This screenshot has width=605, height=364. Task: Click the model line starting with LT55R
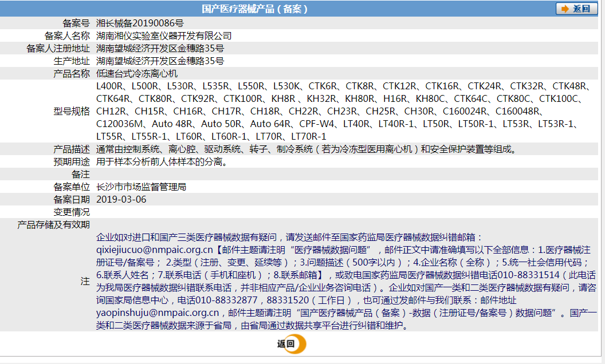(211, 136)
